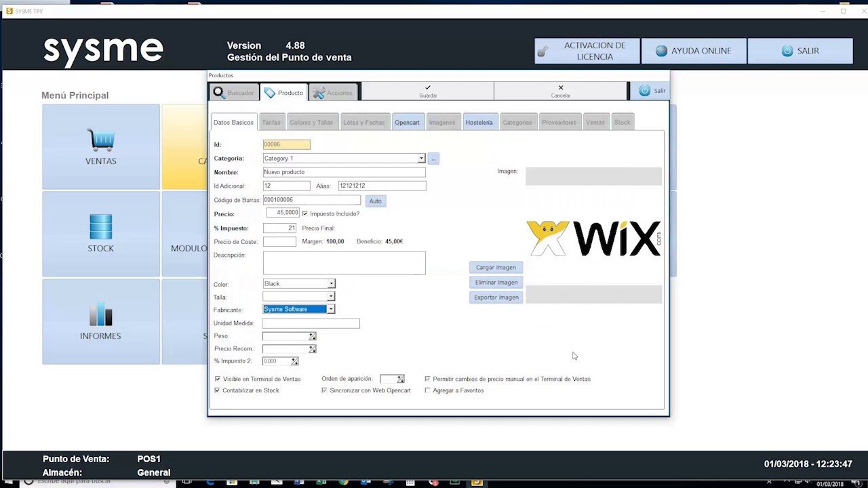Click the Cargar Imagen button
The height and width of the screenshot is (488, 868).
[496, 267]
